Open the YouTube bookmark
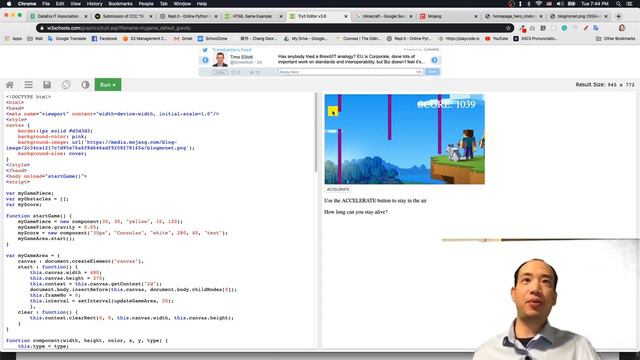Image resolution: width=640 pixels, height=360 pixels. [x=496, y=38]
